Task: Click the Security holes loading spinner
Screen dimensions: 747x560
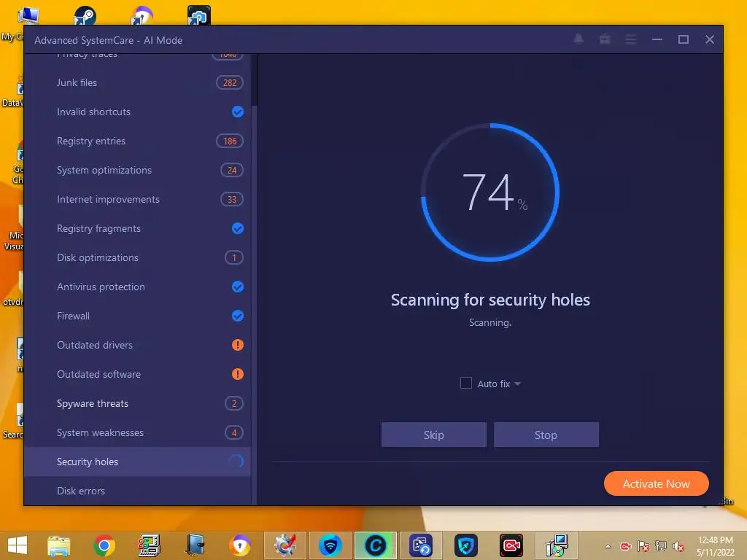Action: click(x=236, y=461)
